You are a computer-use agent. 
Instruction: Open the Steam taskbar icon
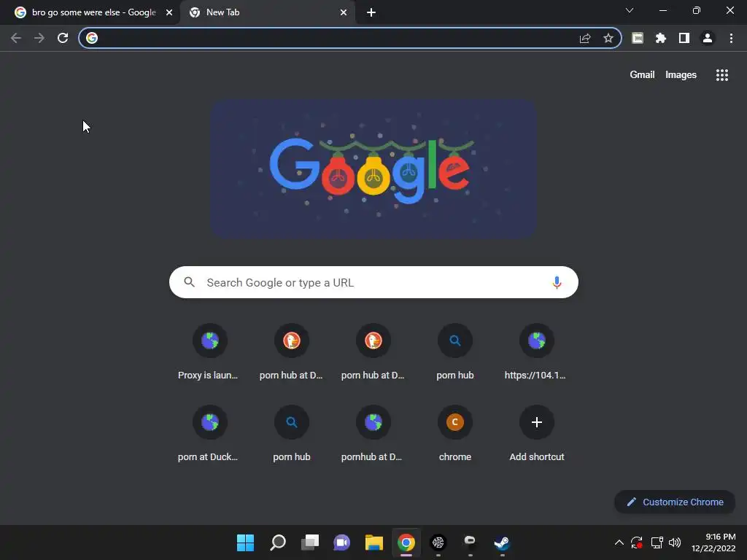[x=502, y=542]
